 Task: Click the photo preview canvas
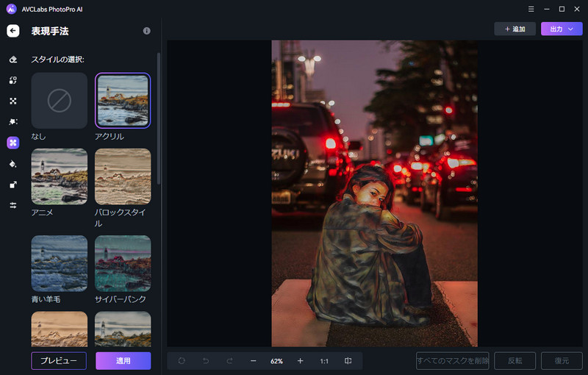click(x=374, y=193)
